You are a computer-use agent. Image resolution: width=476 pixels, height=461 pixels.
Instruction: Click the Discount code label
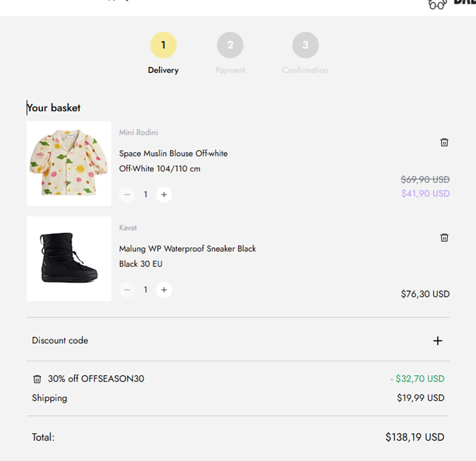(x=60, y=340)
